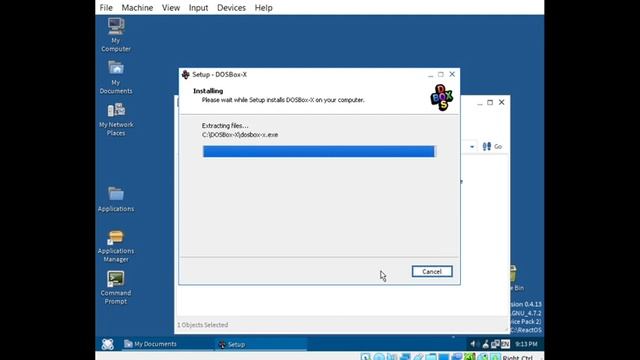Maximize the My Documents window
The width and height of the screenshot is (640, 360).
[x=490, y=102]
